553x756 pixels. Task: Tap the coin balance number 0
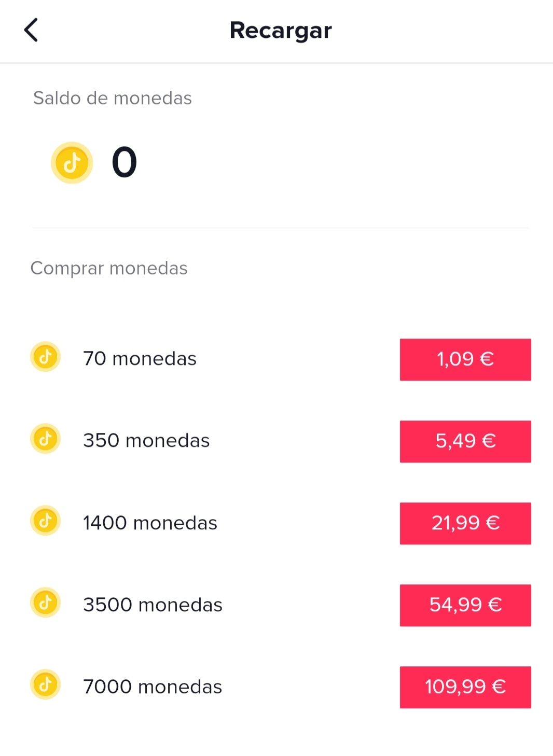(125, 162)
